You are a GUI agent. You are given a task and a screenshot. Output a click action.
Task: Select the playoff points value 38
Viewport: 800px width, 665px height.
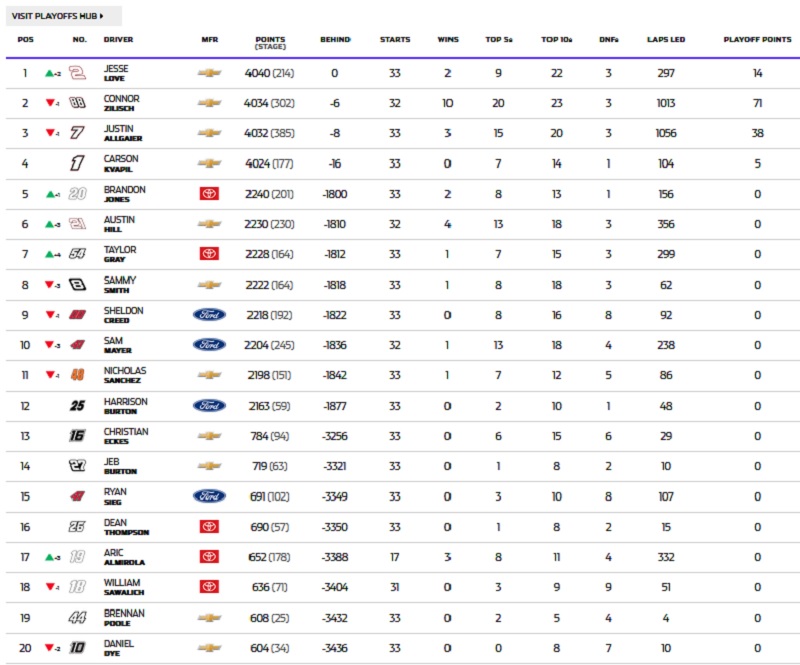pos(757,133)
